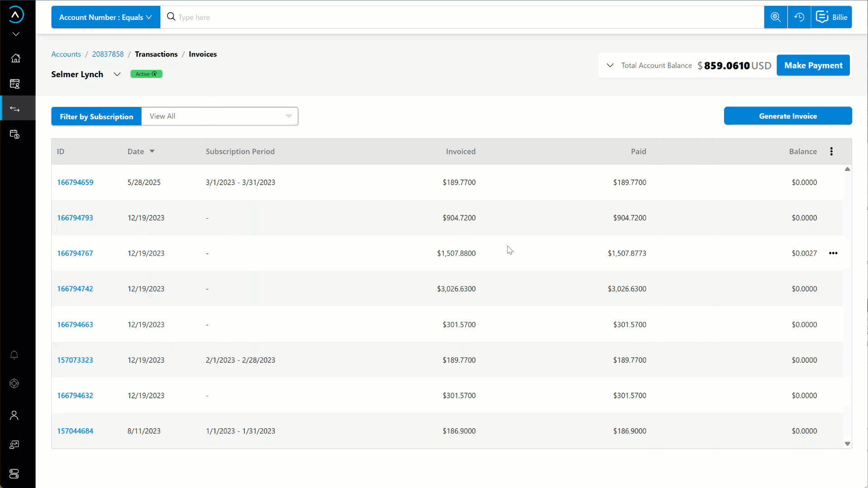Go to Accounts breadcrumb

pos(66,54)
